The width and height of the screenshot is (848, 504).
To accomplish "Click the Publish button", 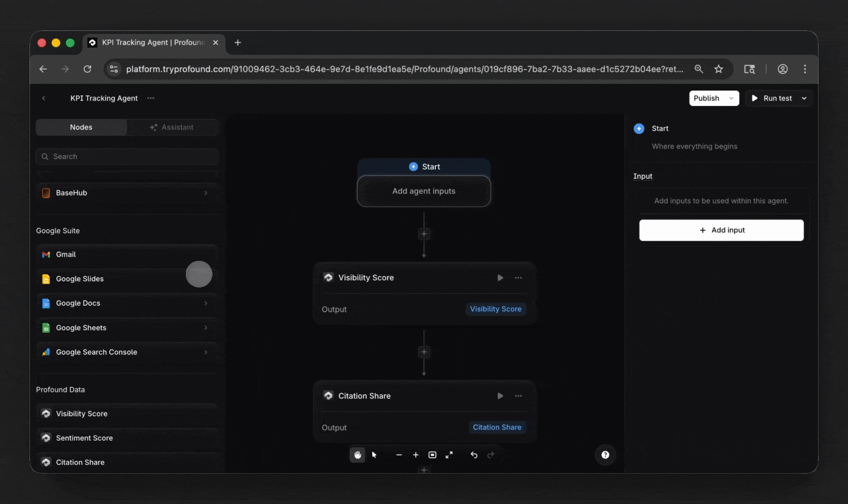I will [x=706, y=98].
